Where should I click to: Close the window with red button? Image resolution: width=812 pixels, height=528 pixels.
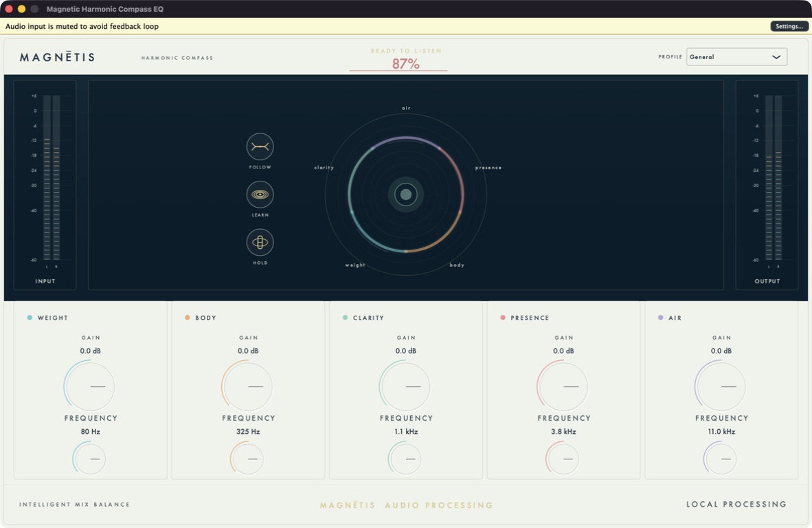[9, 9]
